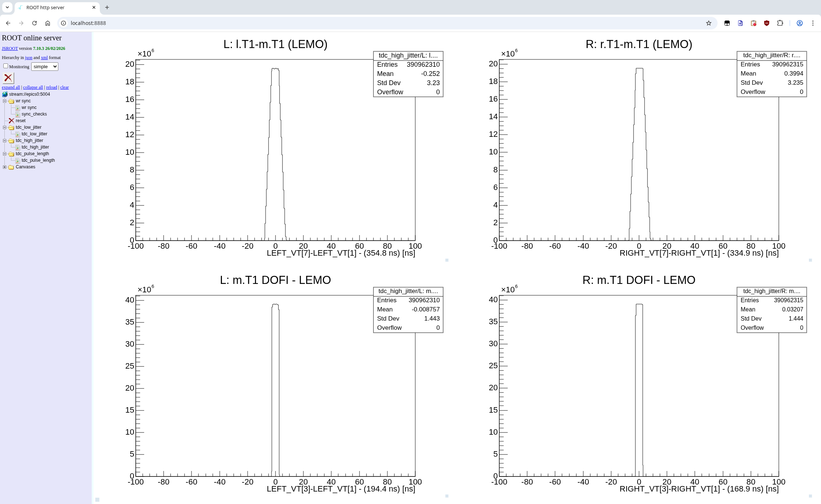Click the 'ROOT online server' heading
Screen dimensions: 821x504
point(32,38)
